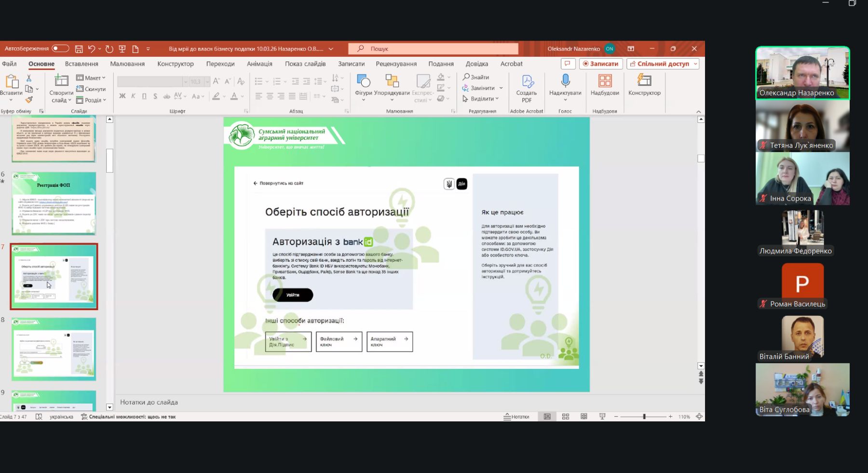
Task: Toggle the Нотатки notes pane
Action: click(x=516, y=417)
